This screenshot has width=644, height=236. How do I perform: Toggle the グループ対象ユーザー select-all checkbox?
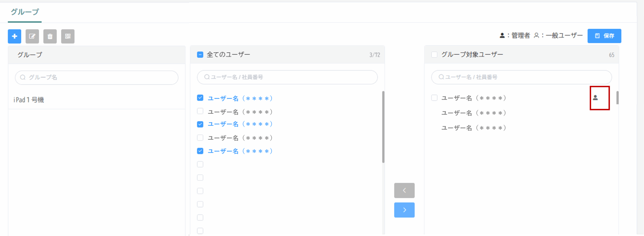pos(434,55)
